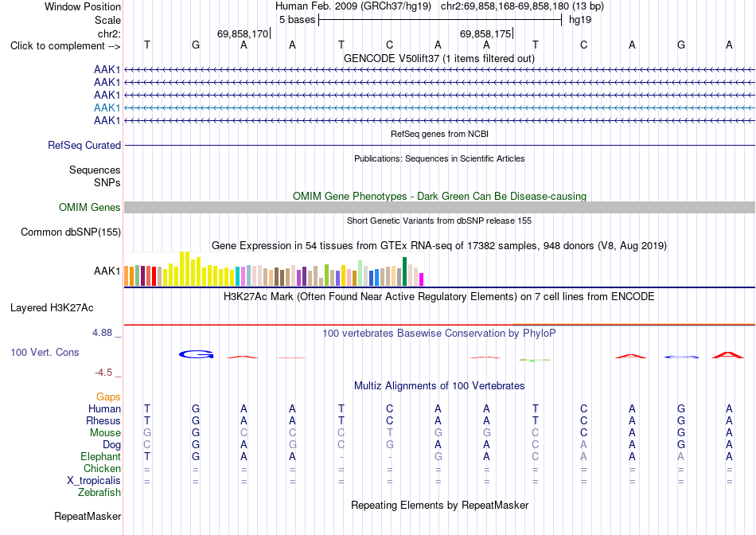Click the X_tropicalis species row label

click(x=94, y=481)
